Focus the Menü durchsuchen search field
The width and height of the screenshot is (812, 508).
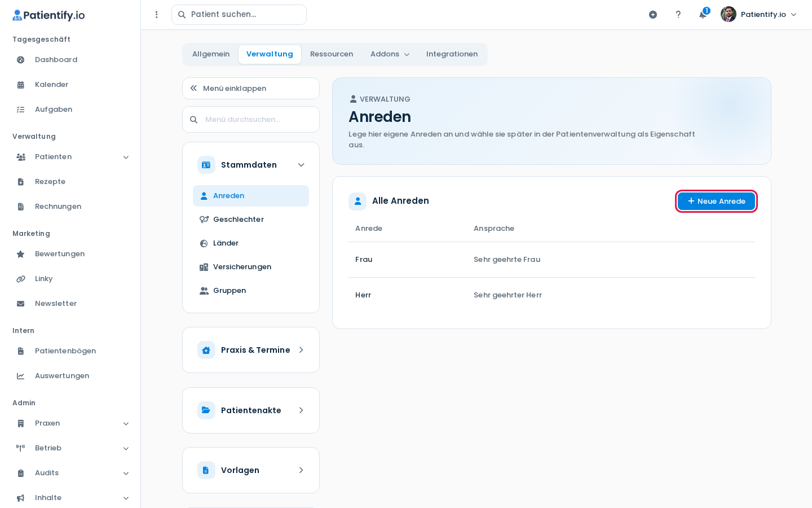pos(251,120)
